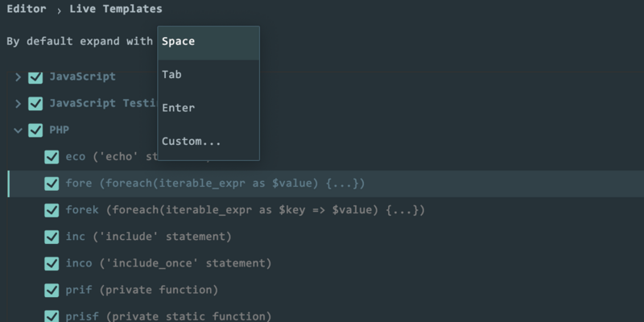Select Space option in expand dropdown
Image resolution: width=644 pixels, height=322 pixels.
click(208, 43)
